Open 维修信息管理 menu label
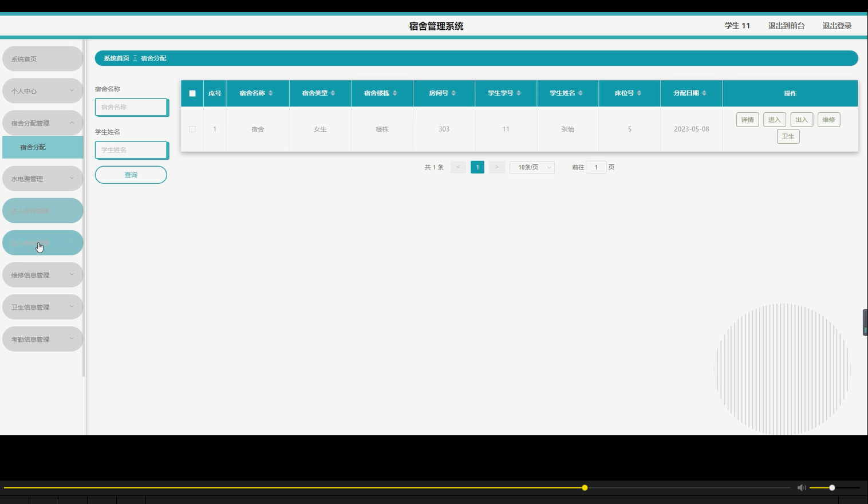 pos(30,275)
